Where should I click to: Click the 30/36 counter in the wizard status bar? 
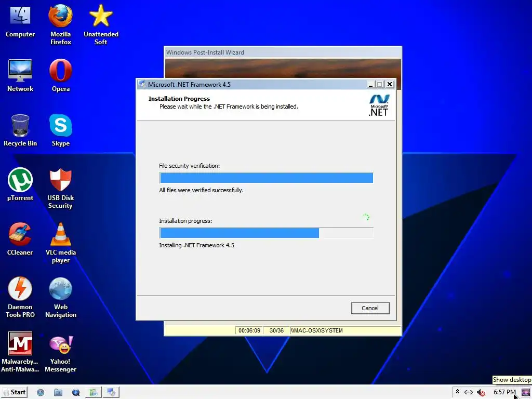click(276, 330)
